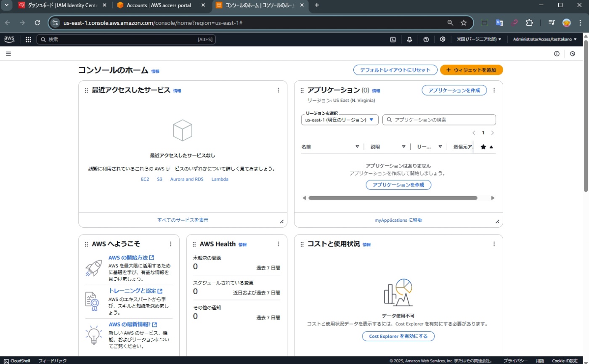589x364 pixels.
Task: Click the drag handle of AWS へようこそ widget
Action: [86, 244]
